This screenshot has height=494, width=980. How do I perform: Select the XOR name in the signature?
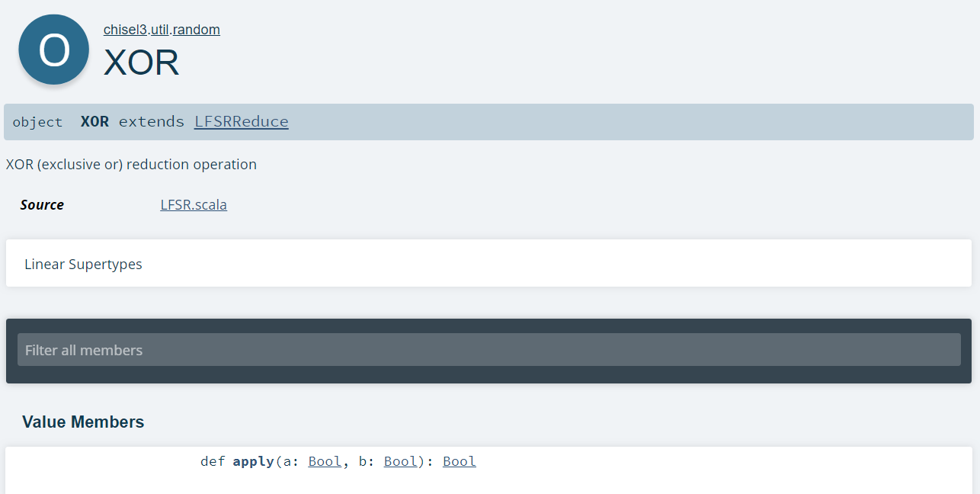click(x=94, y=121)
